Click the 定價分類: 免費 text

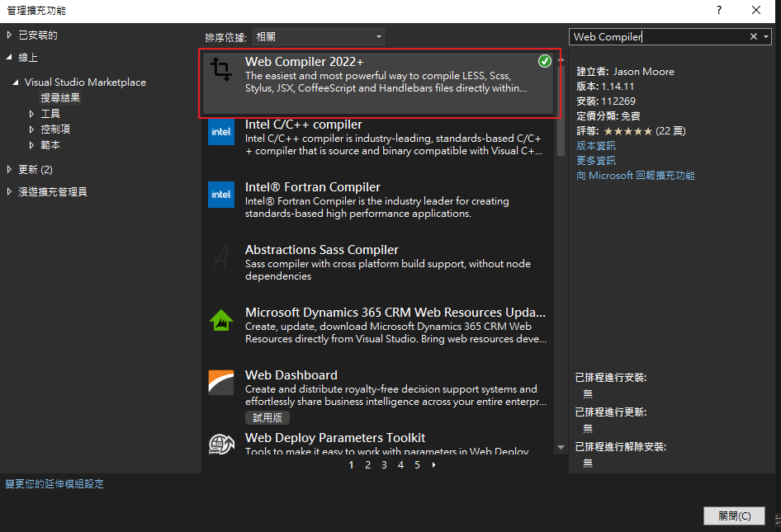(x=608, y=116)
